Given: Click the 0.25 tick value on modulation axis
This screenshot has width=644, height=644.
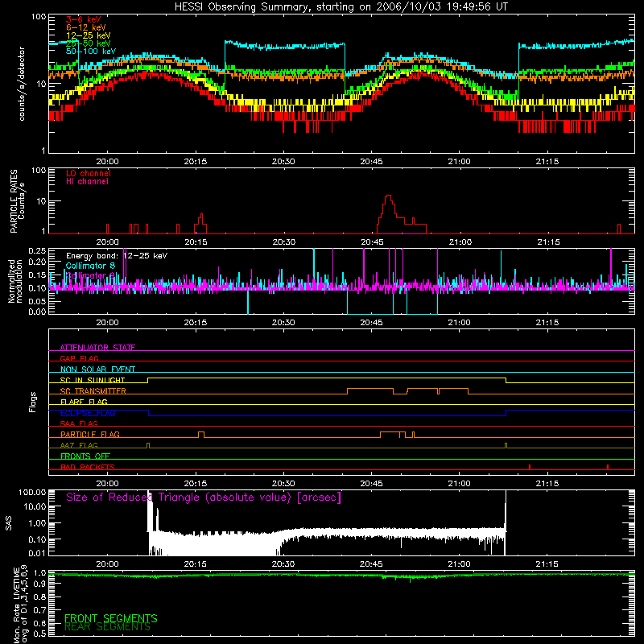Looking at the screenshot, I should [x=37, y=250].
